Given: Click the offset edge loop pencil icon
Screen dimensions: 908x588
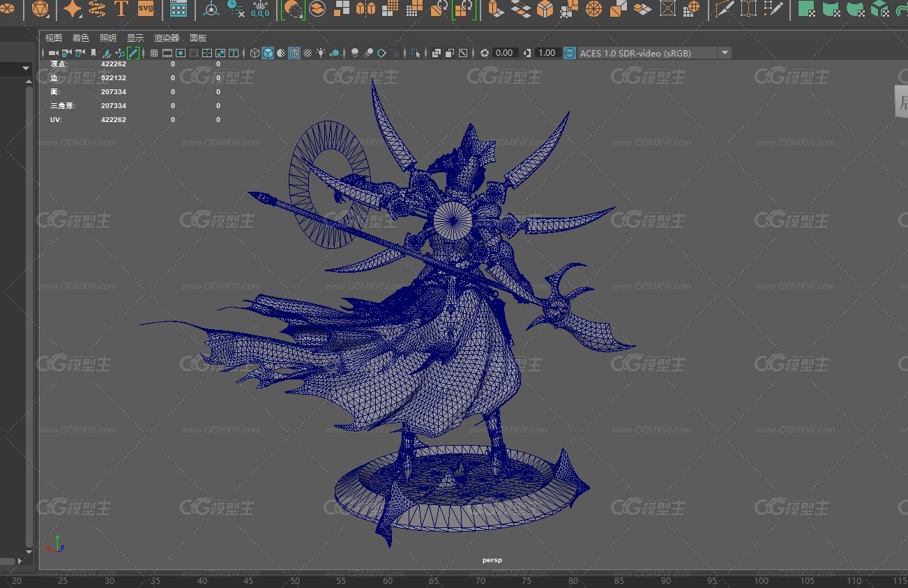Looking at the screenshot, I should tap(773, 8).
